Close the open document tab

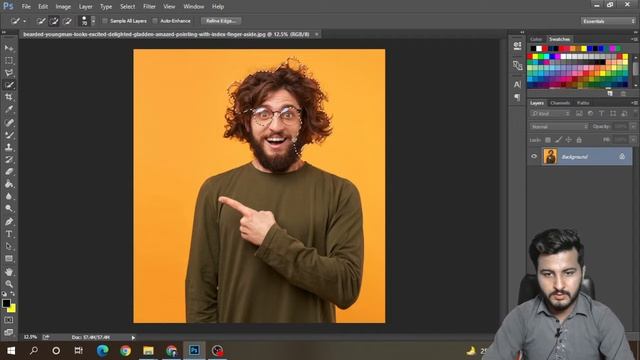316,34
